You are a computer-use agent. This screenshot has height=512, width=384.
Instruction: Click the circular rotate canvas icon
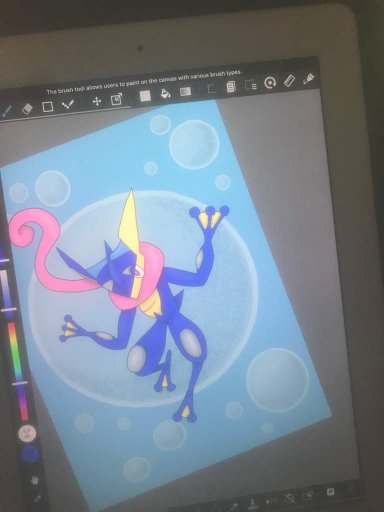point(270,83)
